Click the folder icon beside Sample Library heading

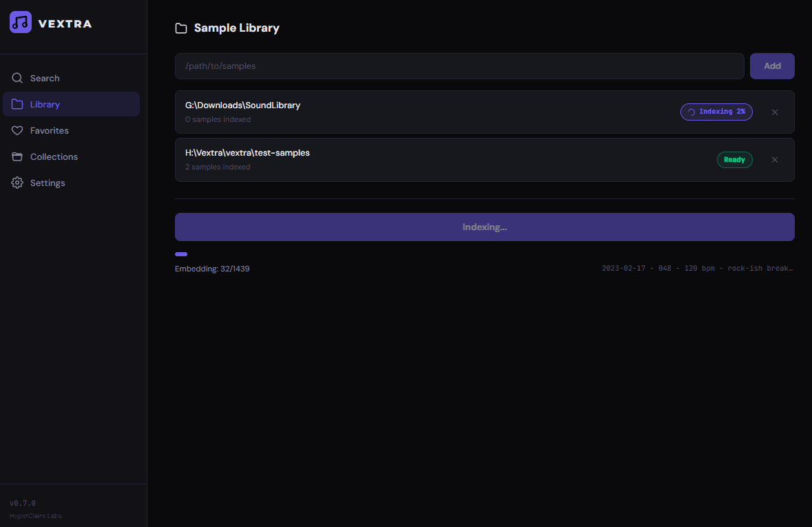(x=180, y=28)
